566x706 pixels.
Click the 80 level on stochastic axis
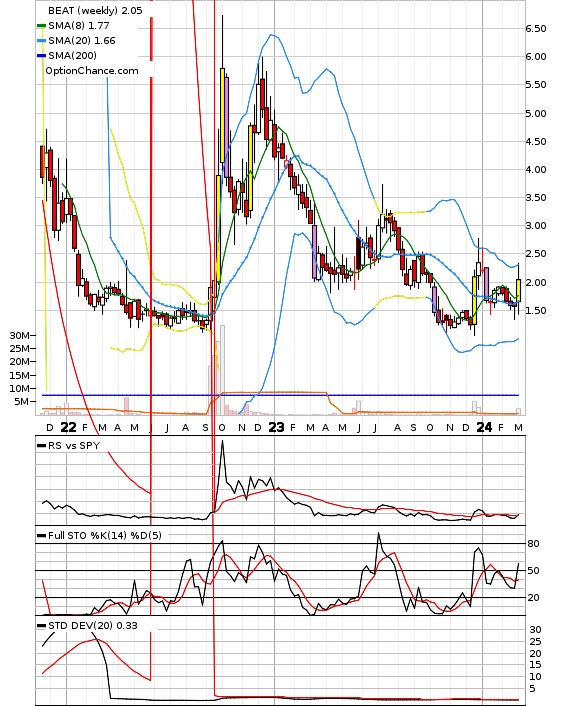pyautogui.click(x=533, y=544)
